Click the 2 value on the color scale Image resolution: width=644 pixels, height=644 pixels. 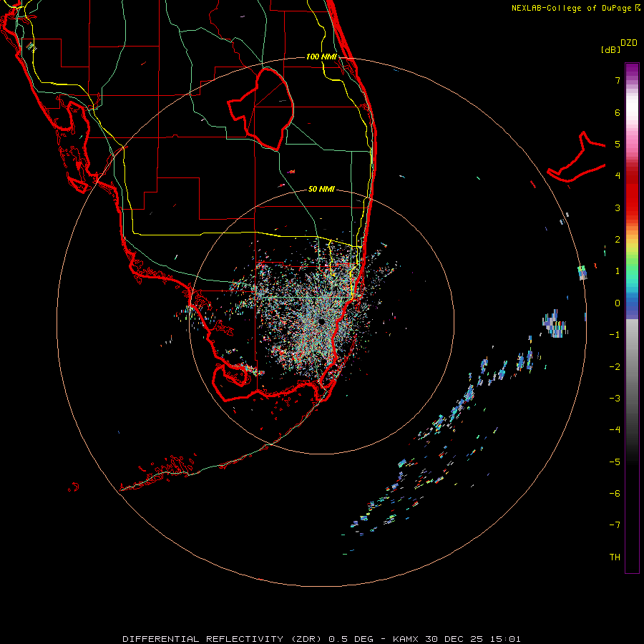point(618,240)
